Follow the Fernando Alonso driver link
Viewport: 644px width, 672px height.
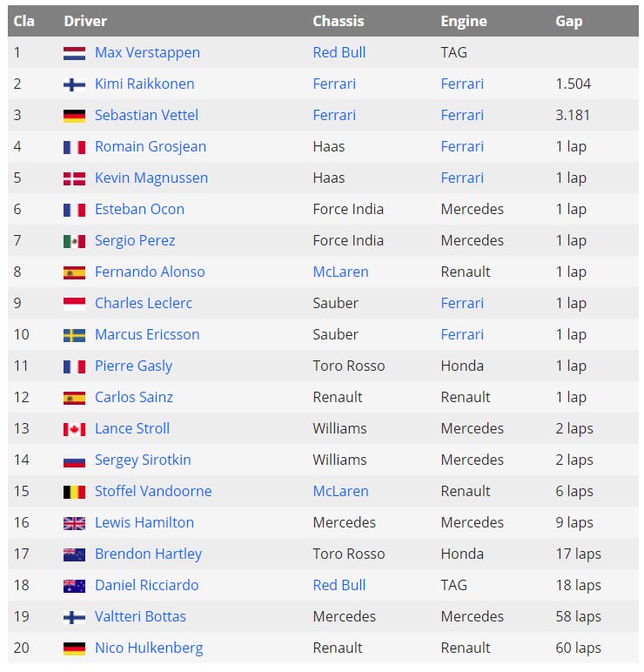150,272
